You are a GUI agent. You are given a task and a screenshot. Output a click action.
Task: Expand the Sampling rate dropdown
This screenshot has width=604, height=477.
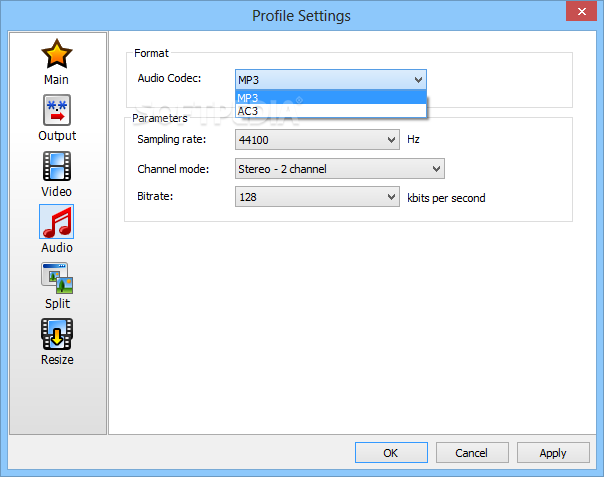pos(317,139)
